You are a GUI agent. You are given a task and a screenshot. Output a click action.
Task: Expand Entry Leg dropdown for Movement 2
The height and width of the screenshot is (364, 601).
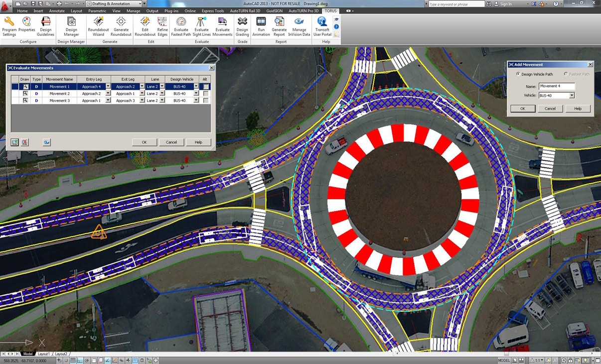[x=108, y=94]
